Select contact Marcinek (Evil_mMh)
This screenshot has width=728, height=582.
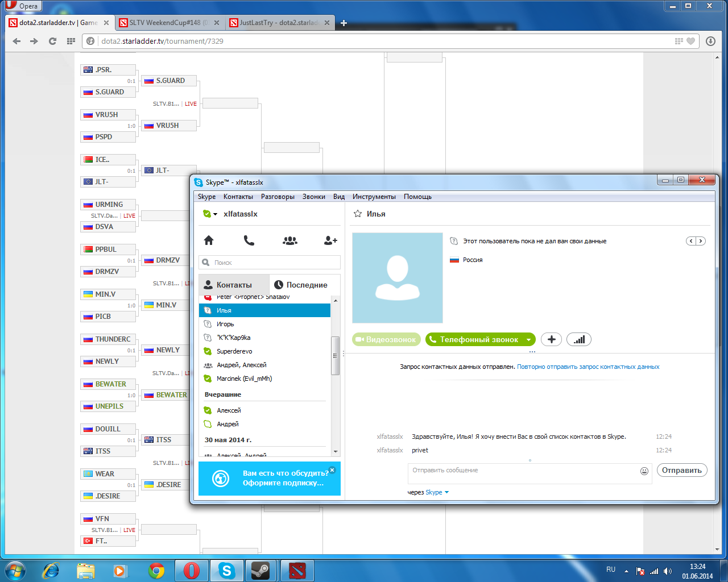(264, 379)
